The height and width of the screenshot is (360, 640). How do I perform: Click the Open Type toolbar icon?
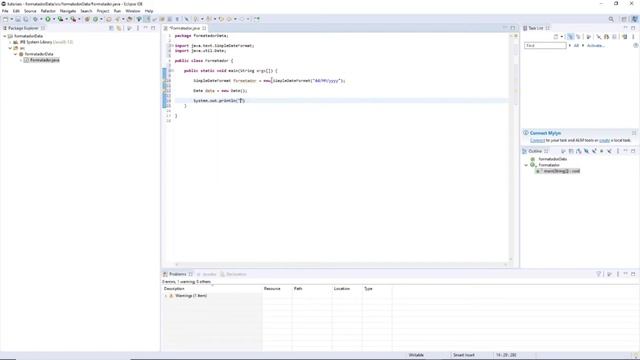click(109, 19)
